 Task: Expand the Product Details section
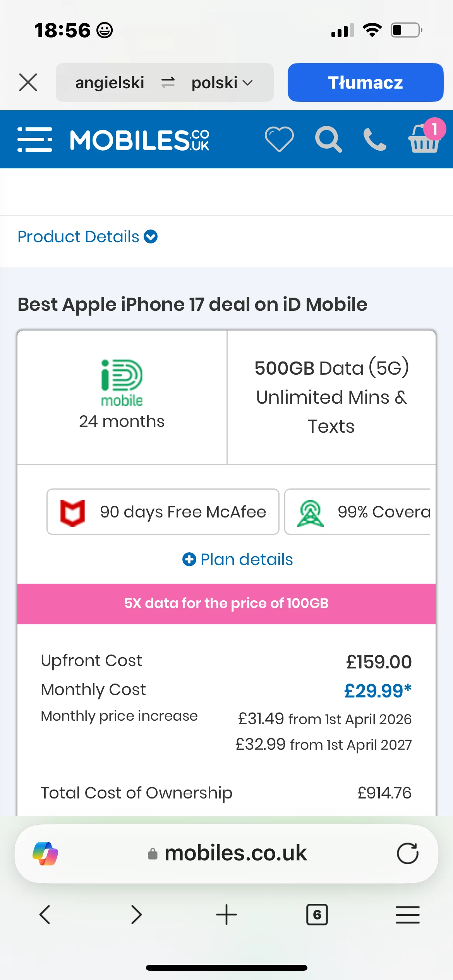[x=88, y=237]
